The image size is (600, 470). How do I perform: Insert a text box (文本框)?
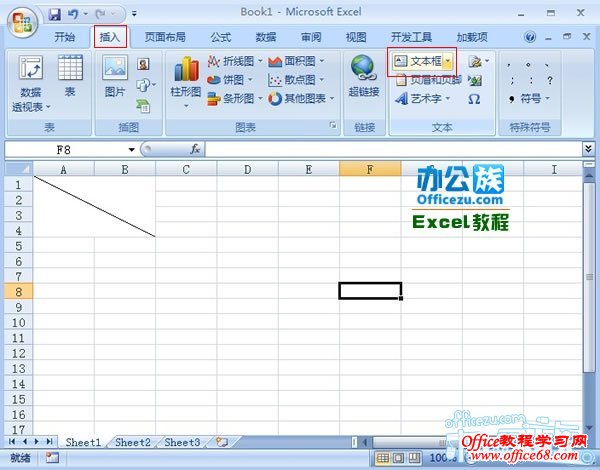coord(418,61)
